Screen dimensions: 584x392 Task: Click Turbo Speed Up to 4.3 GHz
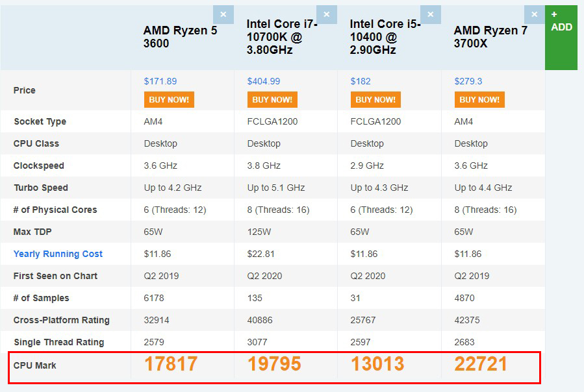click(x=379, y=188)
